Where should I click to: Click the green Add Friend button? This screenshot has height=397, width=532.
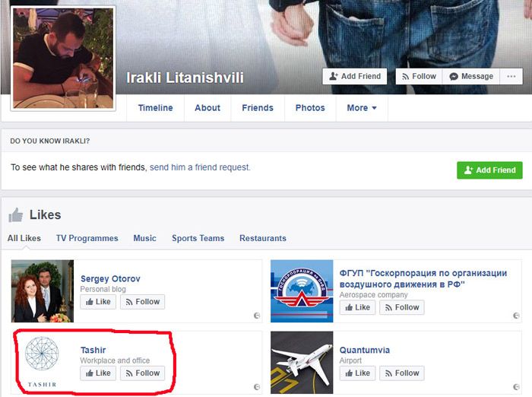click(x=489, y=170)
